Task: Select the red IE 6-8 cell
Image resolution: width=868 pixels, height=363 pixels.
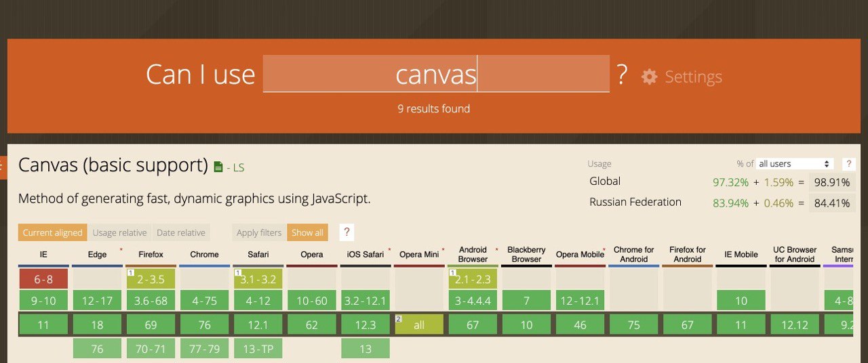Action: 43,279
